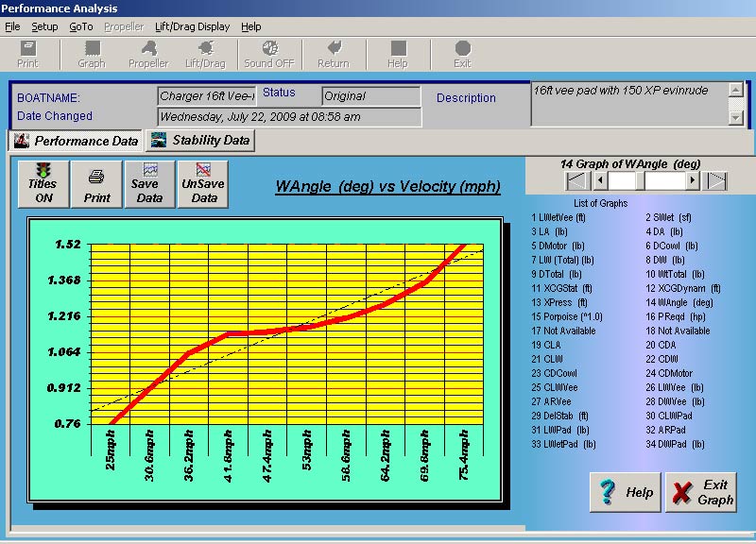Select graph 15 Porpoise

tap(567, 316)
